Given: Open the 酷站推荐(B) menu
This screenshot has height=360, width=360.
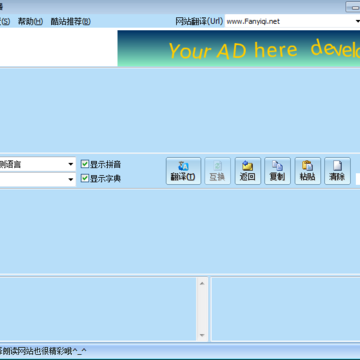Looking at the screenshot, I should [70, 22].
